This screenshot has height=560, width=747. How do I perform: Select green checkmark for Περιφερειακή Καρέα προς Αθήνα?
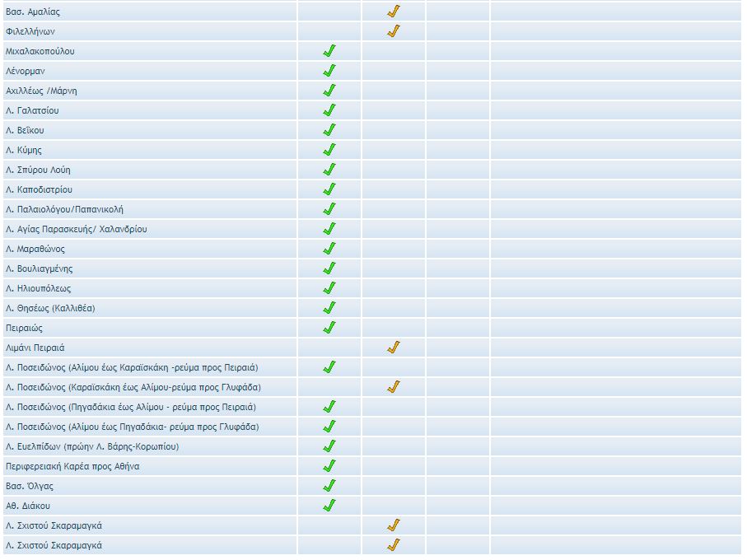(329, 466)
